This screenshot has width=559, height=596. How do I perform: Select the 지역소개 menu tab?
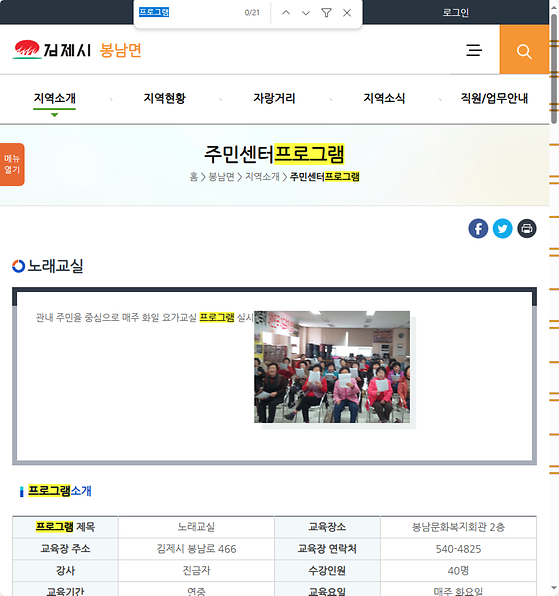[x=54, y=98]
